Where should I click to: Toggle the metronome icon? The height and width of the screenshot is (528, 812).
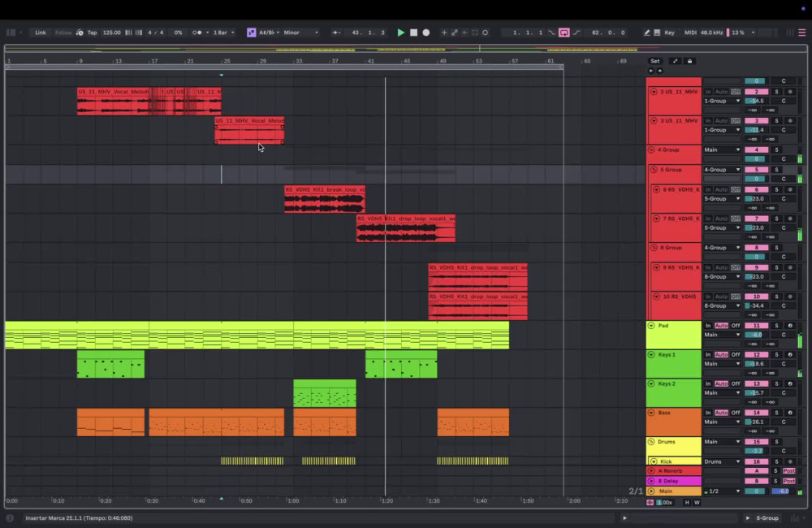click(x=197, y=32)
